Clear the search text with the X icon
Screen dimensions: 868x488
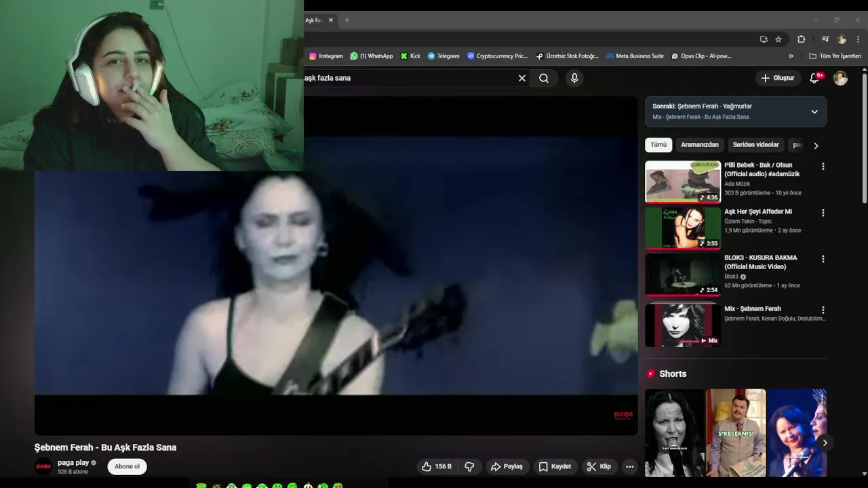click(522, 78)
